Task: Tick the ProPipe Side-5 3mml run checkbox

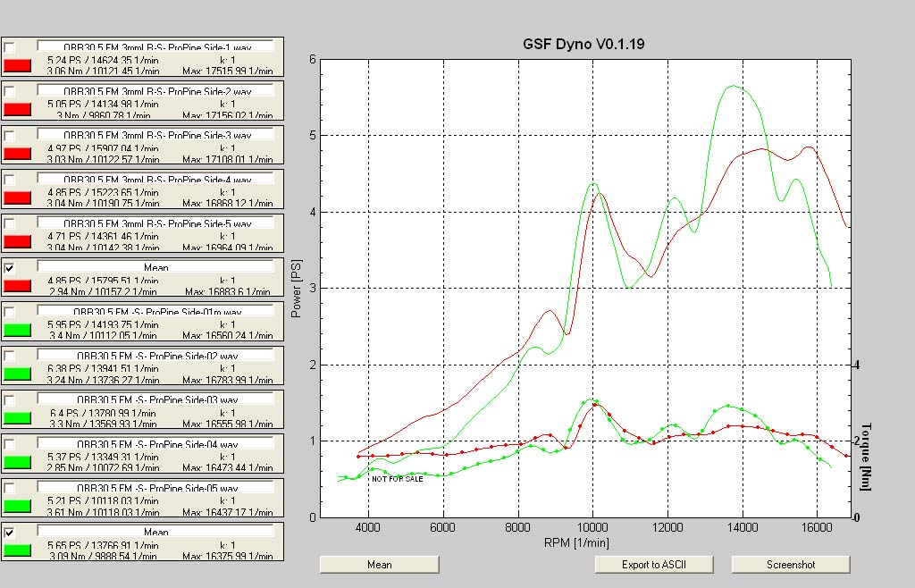Action: pos(9,224)
